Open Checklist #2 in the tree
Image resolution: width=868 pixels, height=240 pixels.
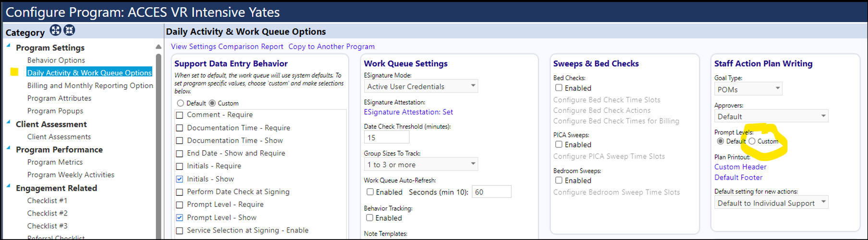[x=47, y=213]
